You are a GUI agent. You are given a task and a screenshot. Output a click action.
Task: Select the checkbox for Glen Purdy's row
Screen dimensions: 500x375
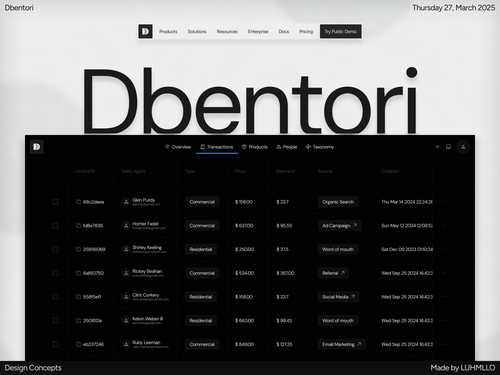(x=55, y=202)
